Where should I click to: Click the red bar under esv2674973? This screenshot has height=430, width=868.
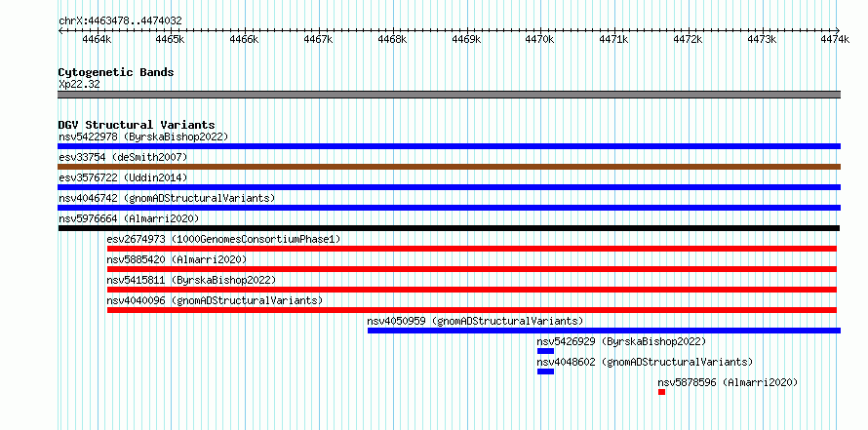click(472, 249)
